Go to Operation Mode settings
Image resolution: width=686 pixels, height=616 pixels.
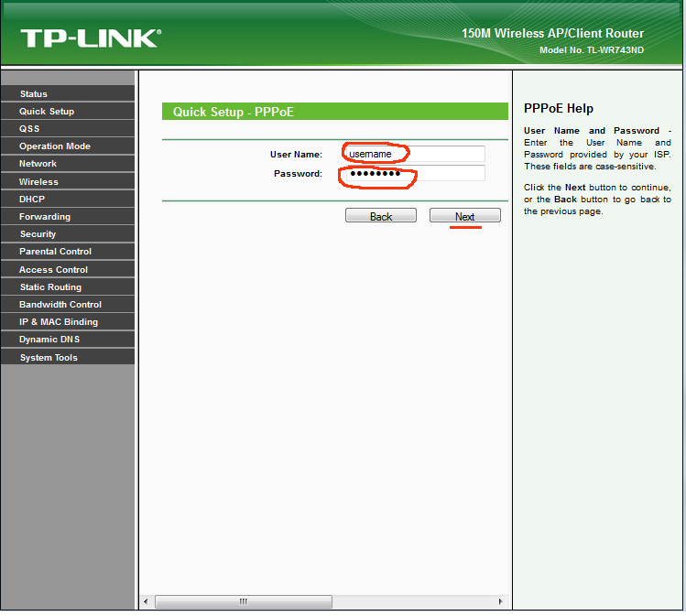tap(68, 146)
